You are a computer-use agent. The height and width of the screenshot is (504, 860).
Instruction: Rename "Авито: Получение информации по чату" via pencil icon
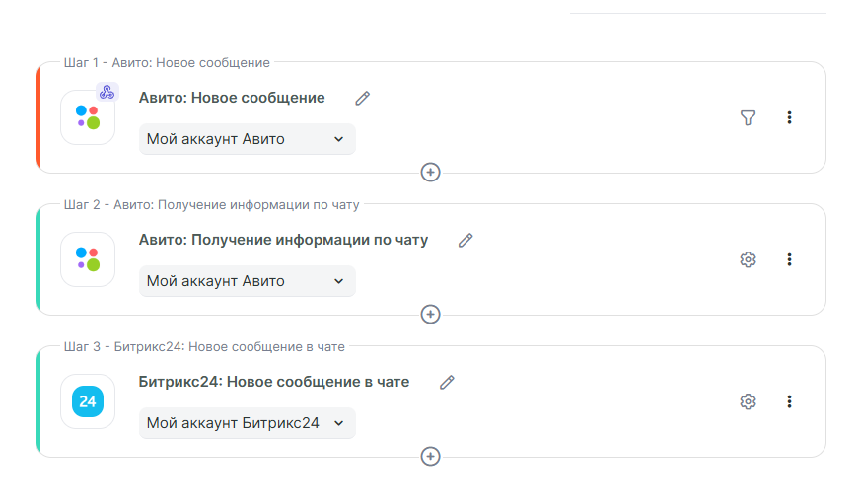point(466,240)
